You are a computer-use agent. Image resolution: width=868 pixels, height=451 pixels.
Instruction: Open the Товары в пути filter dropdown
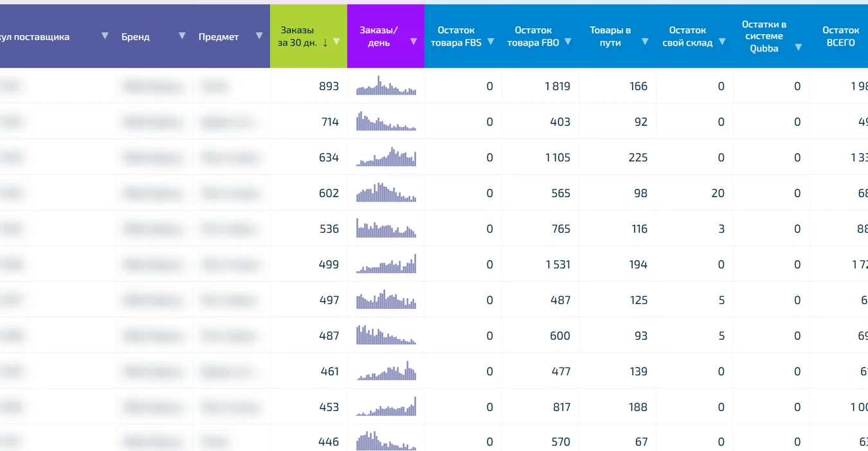coord(645,42)
